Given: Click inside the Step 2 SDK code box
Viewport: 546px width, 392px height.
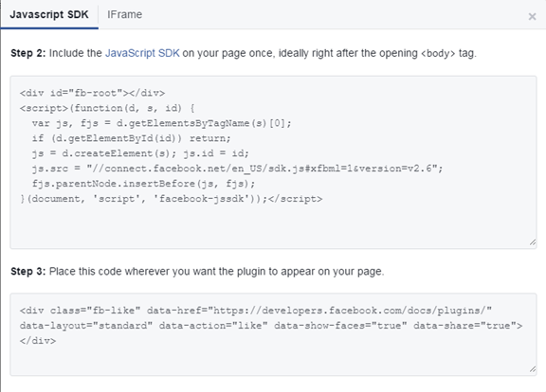Looking at the screenshot, I should click(x=273, y=162).
